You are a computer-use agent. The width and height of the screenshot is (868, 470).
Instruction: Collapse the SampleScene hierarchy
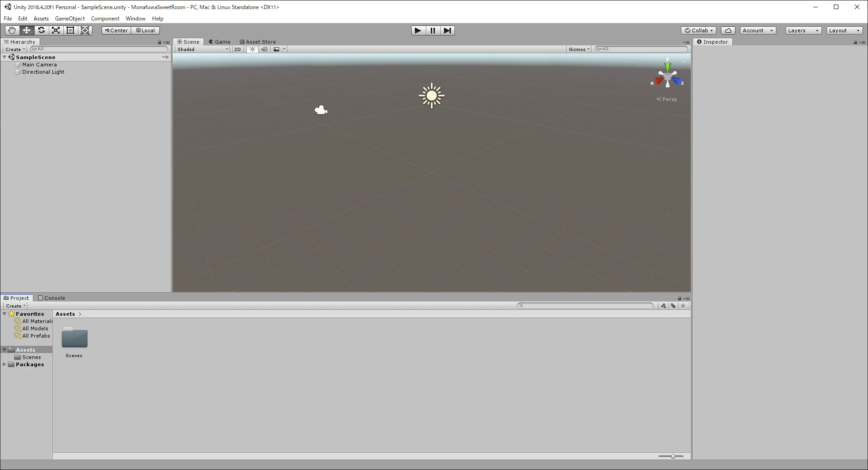click(x=5, y=57)
